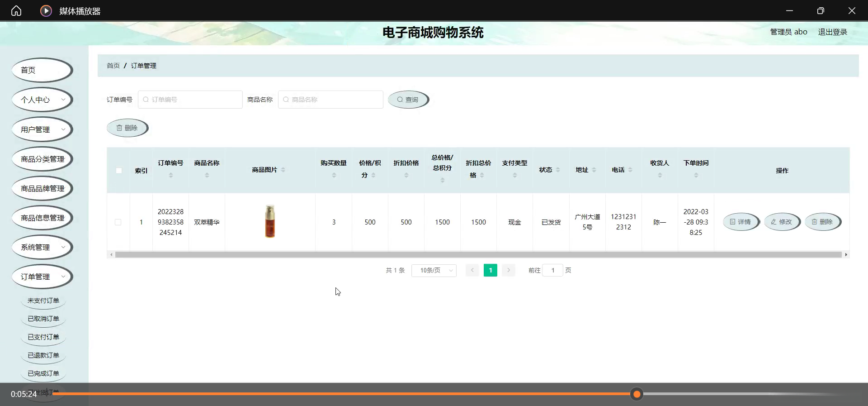Sort by 商品图片 column arrows

(283, 170)
